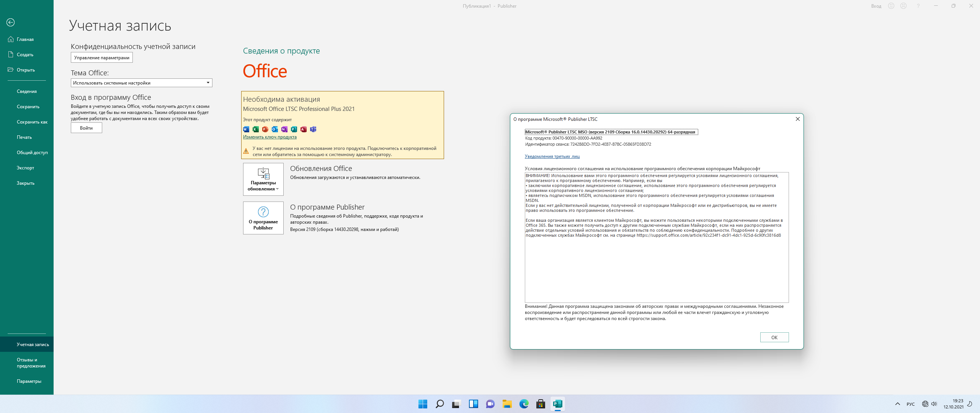Open Параметры in the sidebar
Image resolution: width=980 pixels, height=413 pixels.
27,381
